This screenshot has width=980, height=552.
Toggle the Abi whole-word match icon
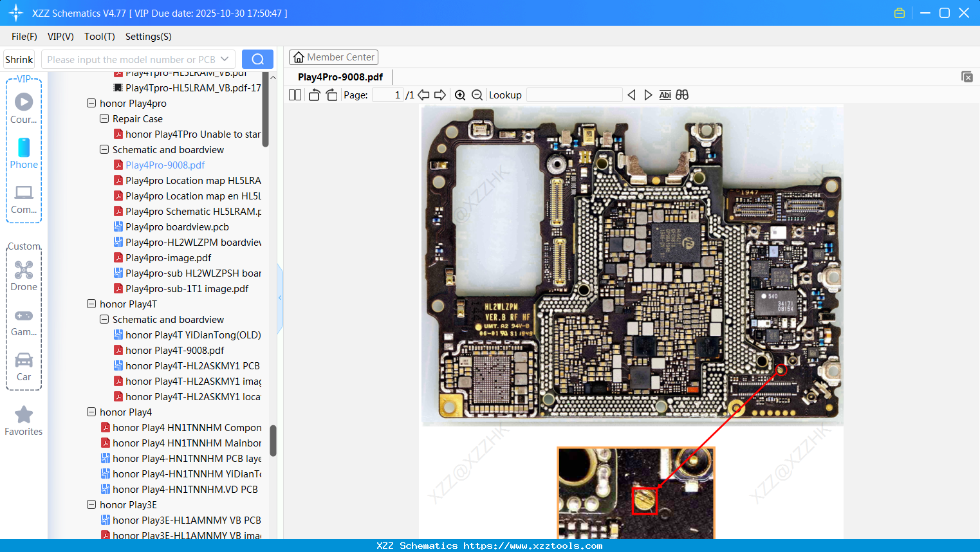coord(665,95)
